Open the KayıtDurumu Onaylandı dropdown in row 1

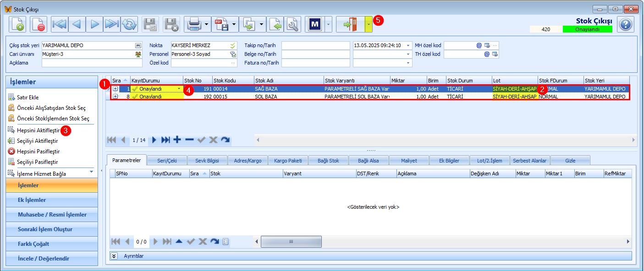tap(179, 89)
